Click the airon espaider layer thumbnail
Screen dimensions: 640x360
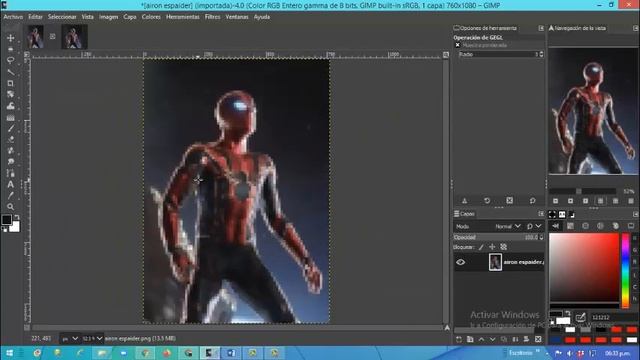495,262
